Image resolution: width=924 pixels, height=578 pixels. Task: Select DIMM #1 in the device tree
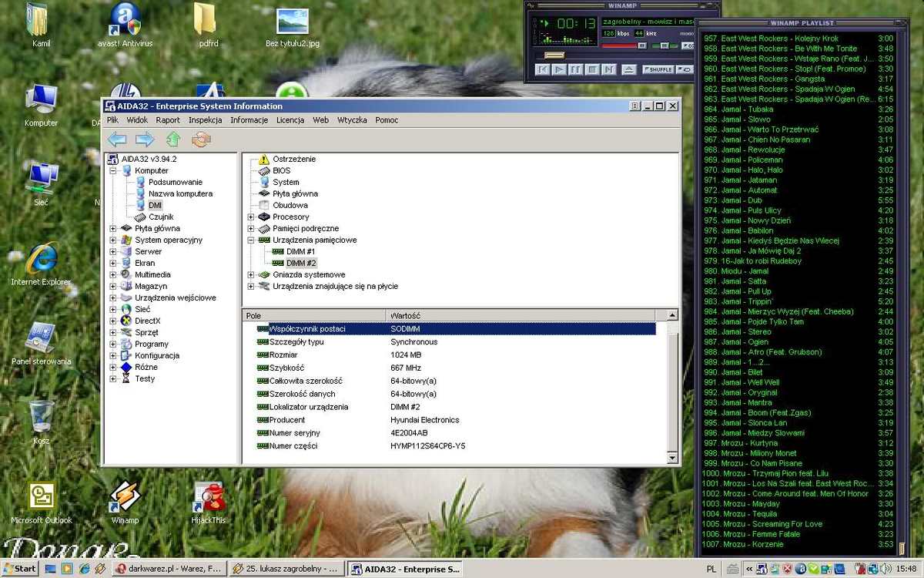[300, 252]
